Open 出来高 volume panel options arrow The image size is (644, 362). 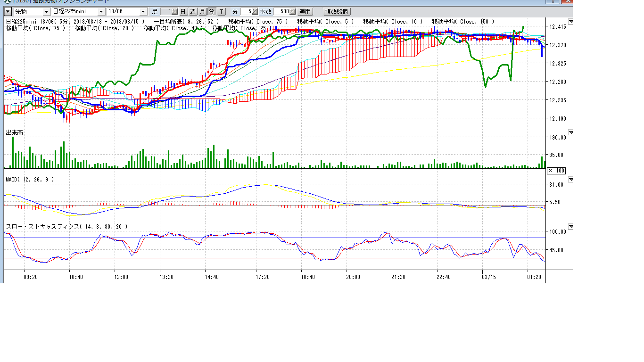570,132
